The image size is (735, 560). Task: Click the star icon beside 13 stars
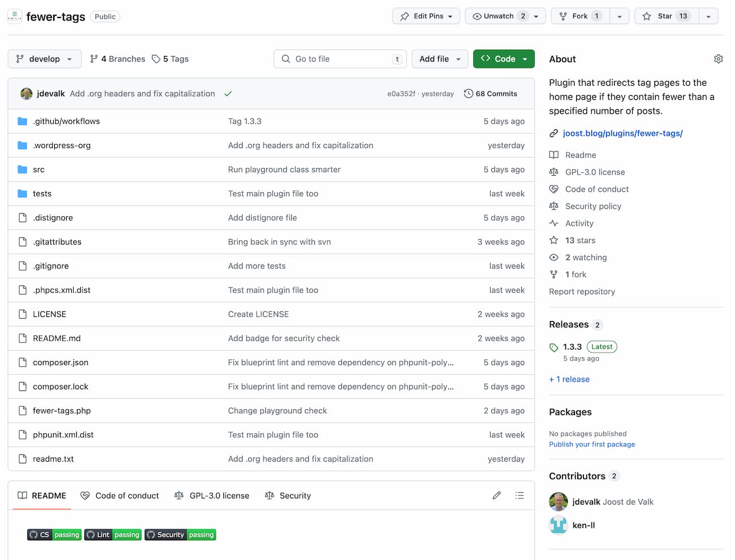click(x=554, y=240)
